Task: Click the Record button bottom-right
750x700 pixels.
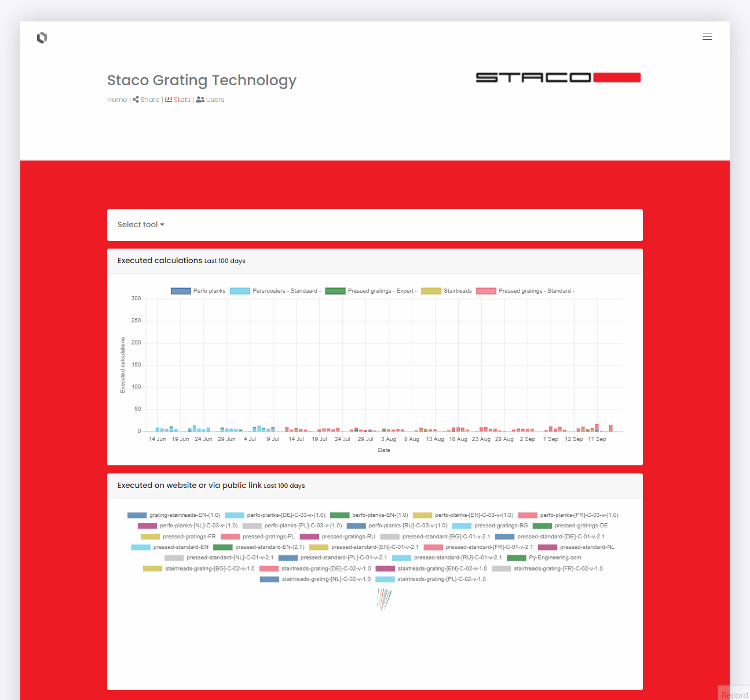Action: tap(734, 694)
